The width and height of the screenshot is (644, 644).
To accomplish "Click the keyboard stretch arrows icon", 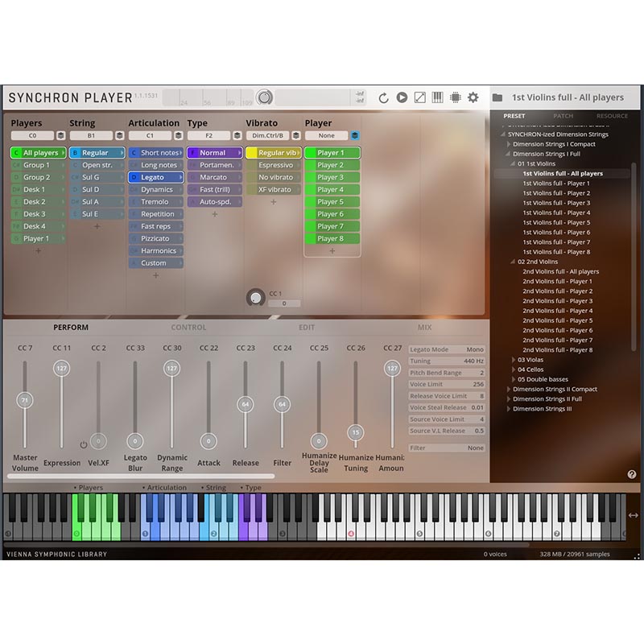I will tap(633, 515).
